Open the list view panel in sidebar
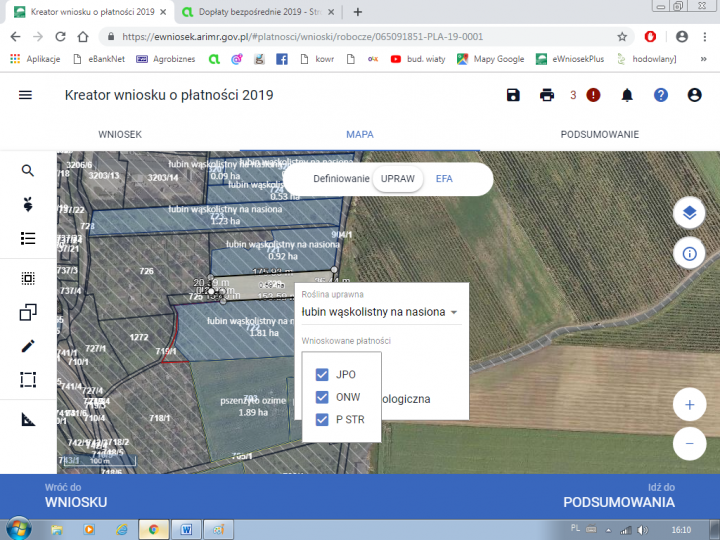 click(x=28, y=238)
